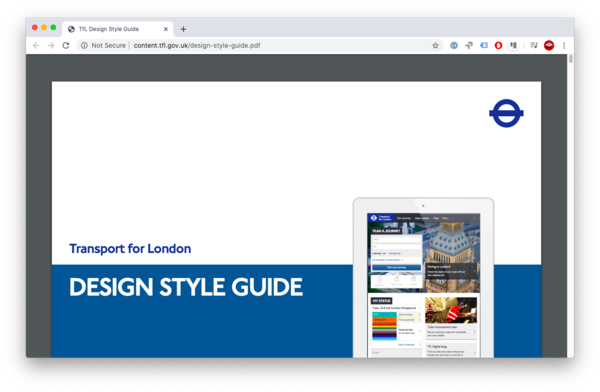Image resolution: width=600 pixels, height=392 pixels.
Task: Click the blue tag extension icon
Action: (x=484, y=45)
